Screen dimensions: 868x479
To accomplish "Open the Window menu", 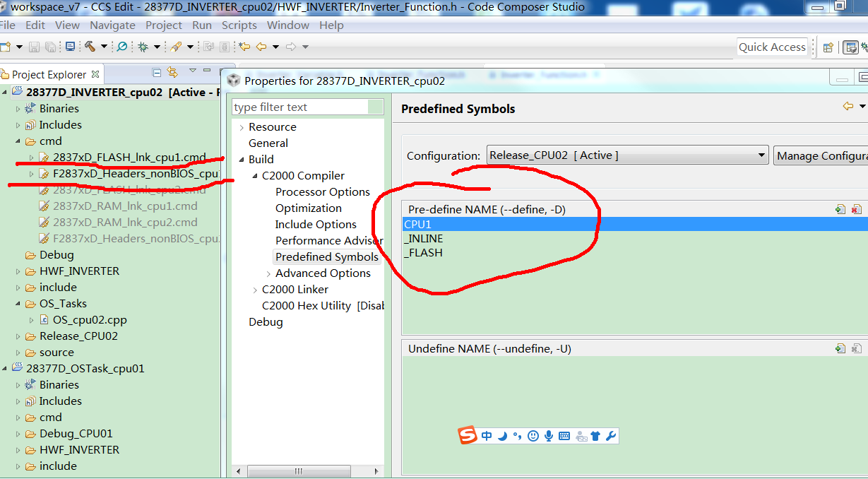I will coord(288,25).
